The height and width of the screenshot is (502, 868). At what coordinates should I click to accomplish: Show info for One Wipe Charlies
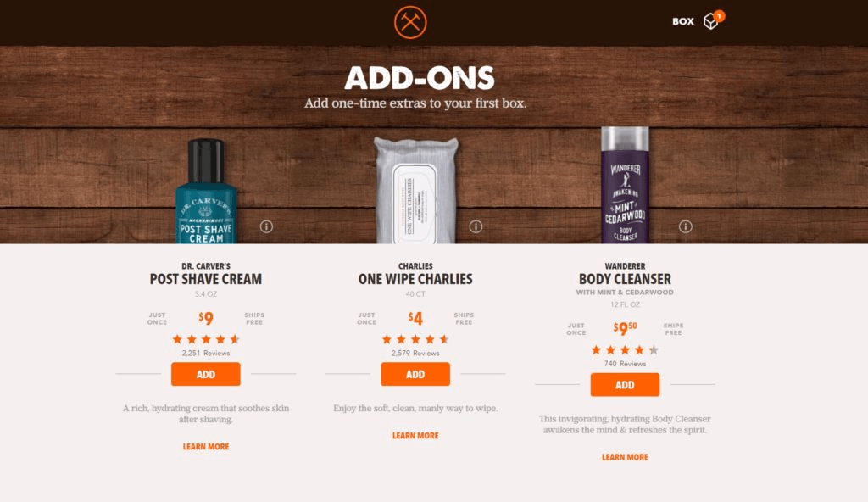click(476, 226)
